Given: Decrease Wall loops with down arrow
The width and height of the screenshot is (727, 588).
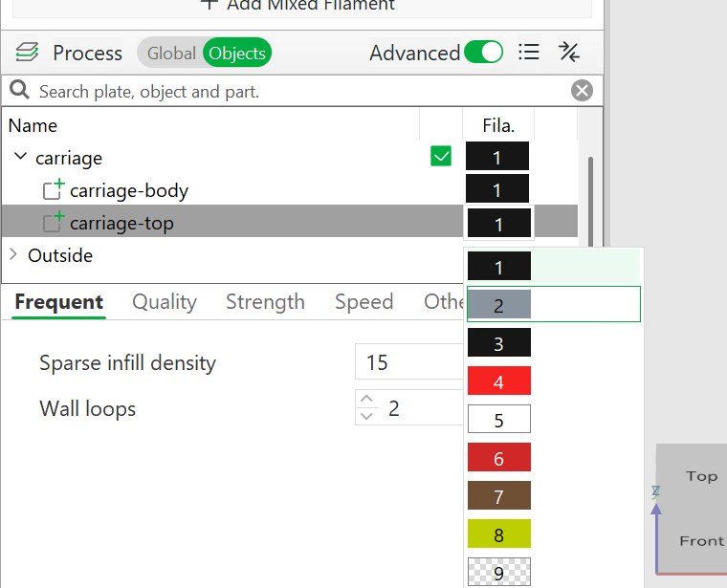Looking at the screenshot, I should pos(366,416).
